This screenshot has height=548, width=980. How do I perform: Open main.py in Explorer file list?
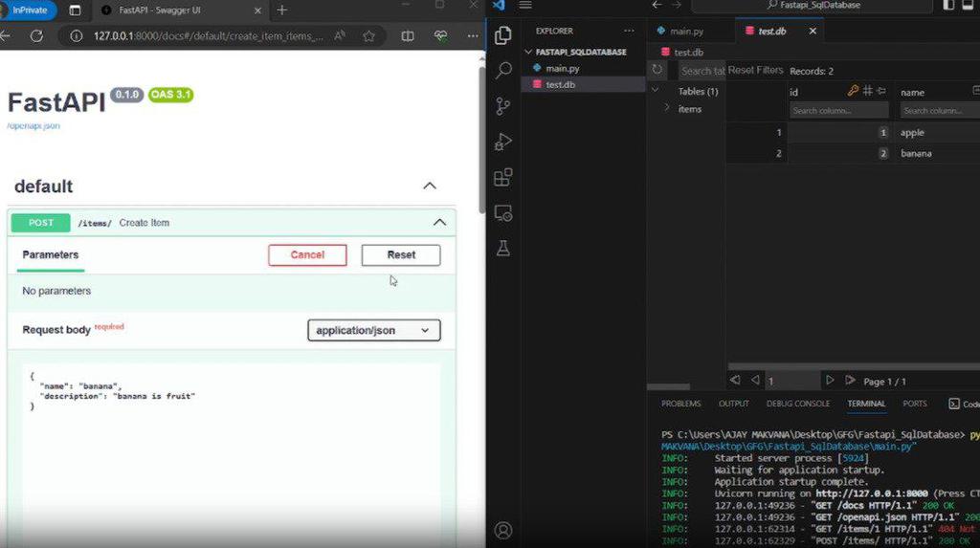click(x=583, y=68)
